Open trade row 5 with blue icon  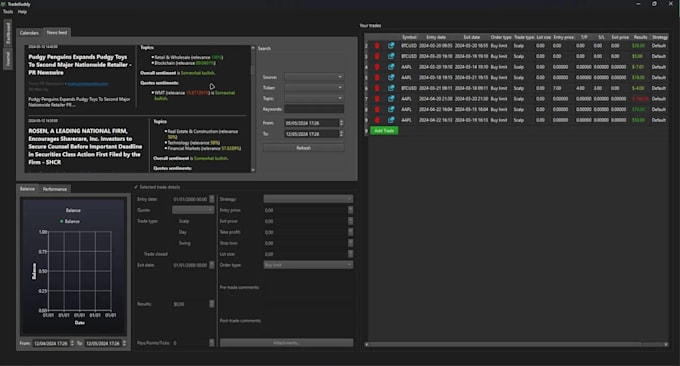pos(391,78)
